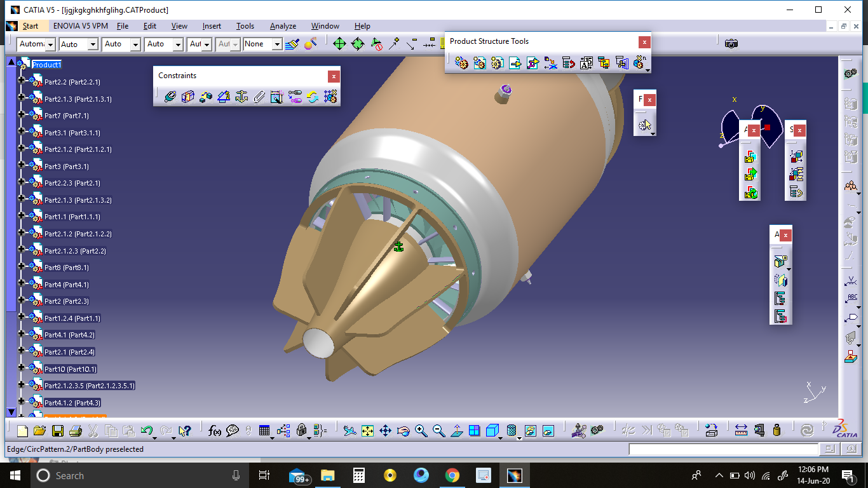868x488 pixels.
Task: Click the Isometric View cube icon
Action: pyautogui.click(x=492, y=431)
